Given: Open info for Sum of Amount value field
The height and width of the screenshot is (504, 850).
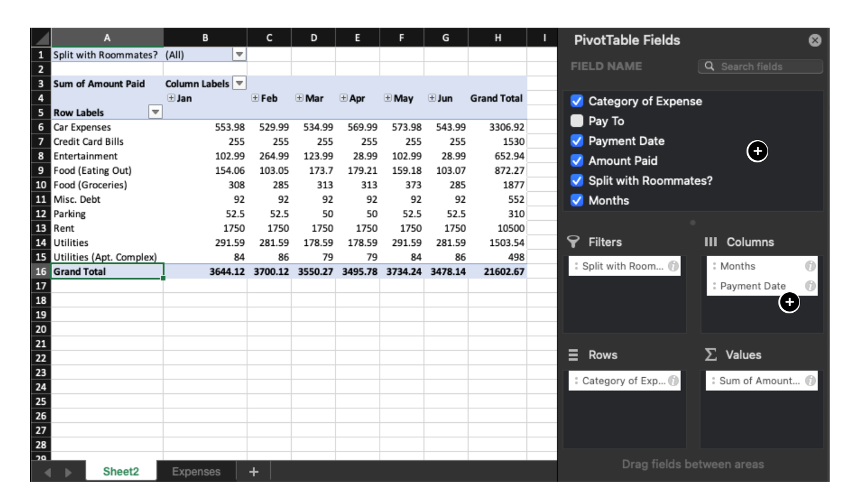Looking at the screenshot, I should [x=810, y=380].
